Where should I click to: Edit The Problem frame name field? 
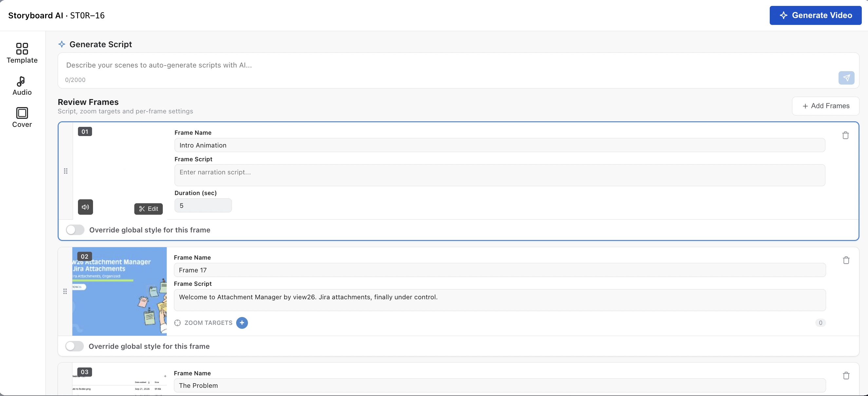point(500,385)
